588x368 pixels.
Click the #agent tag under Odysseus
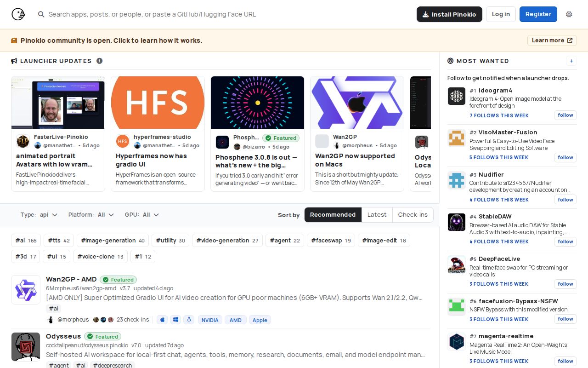pyautogui.click(x=59, y=365)
